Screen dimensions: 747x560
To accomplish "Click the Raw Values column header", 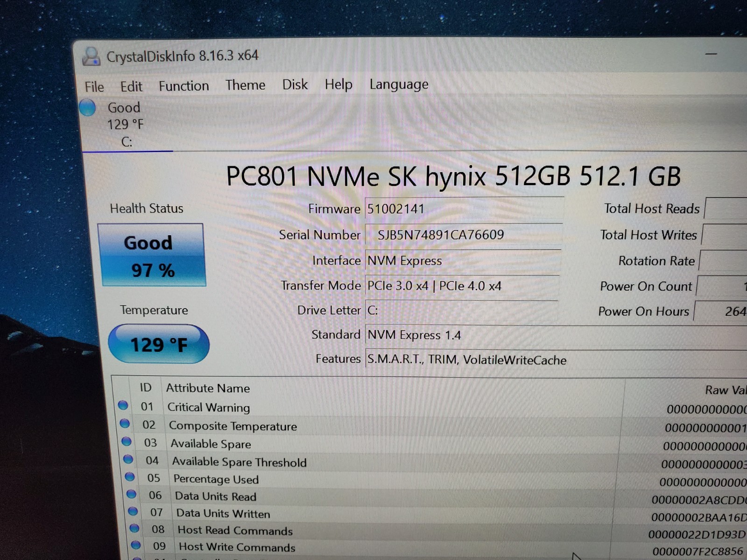I will coord(726,390).
